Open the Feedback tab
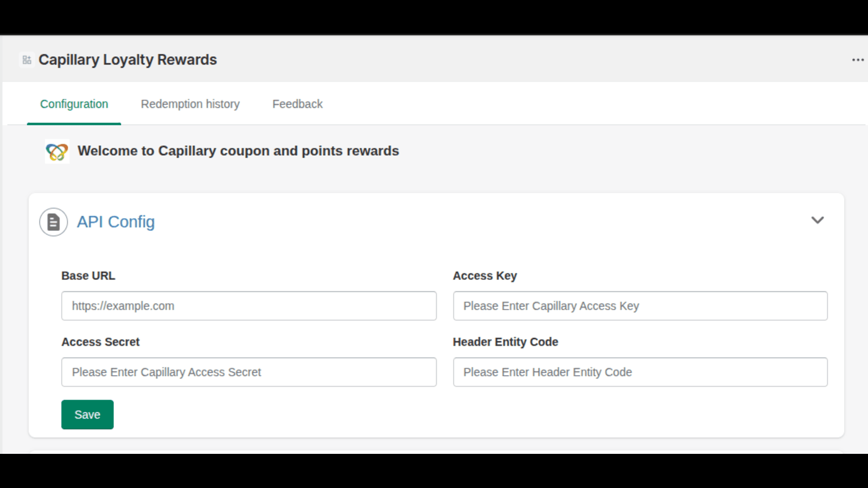868x488 pixels. 297,104
